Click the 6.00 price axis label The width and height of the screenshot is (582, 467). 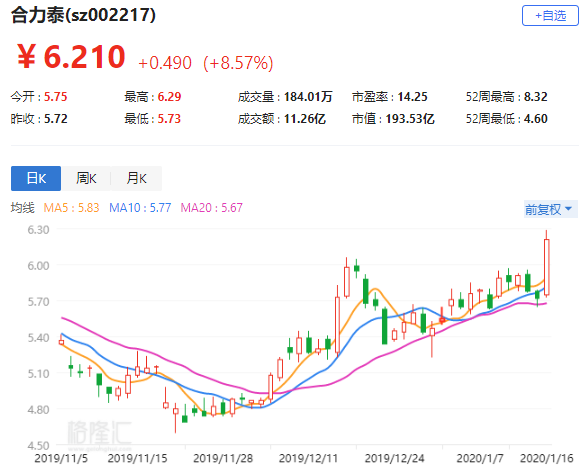coord(38,266)
